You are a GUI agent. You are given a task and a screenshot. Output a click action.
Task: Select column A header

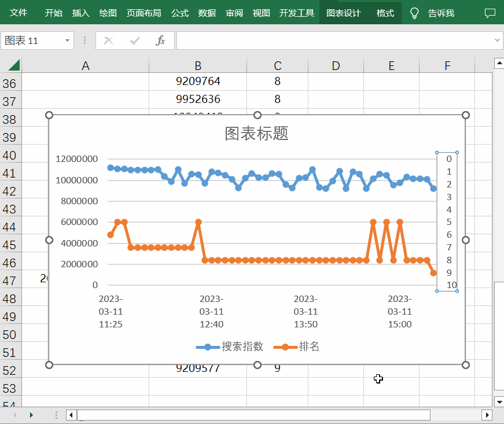85,65
